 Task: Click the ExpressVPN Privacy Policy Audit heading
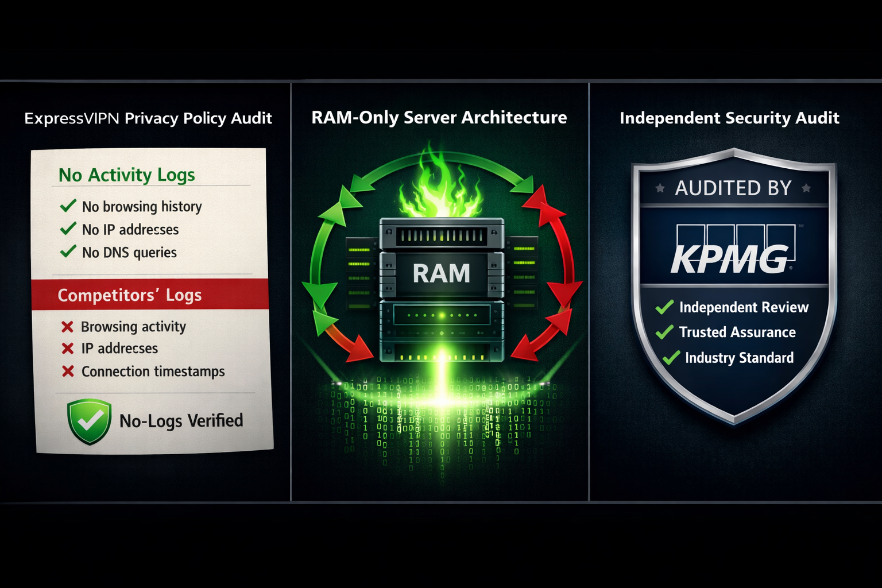coord(148,118)
